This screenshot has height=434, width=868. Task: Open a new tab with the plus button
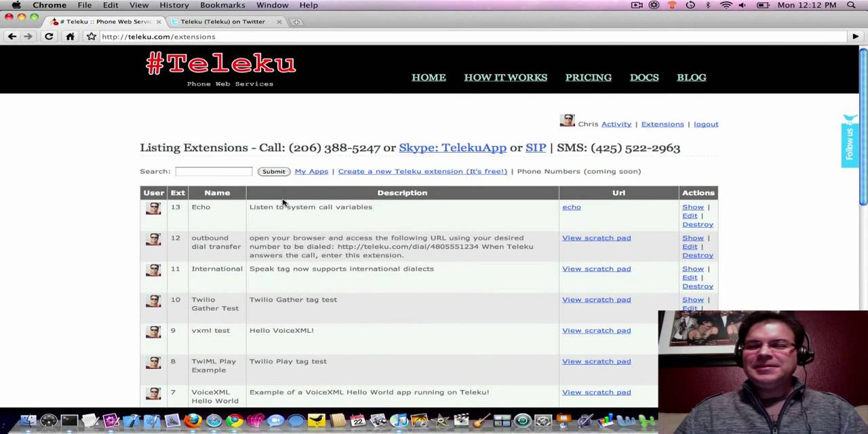click(296, 22)
